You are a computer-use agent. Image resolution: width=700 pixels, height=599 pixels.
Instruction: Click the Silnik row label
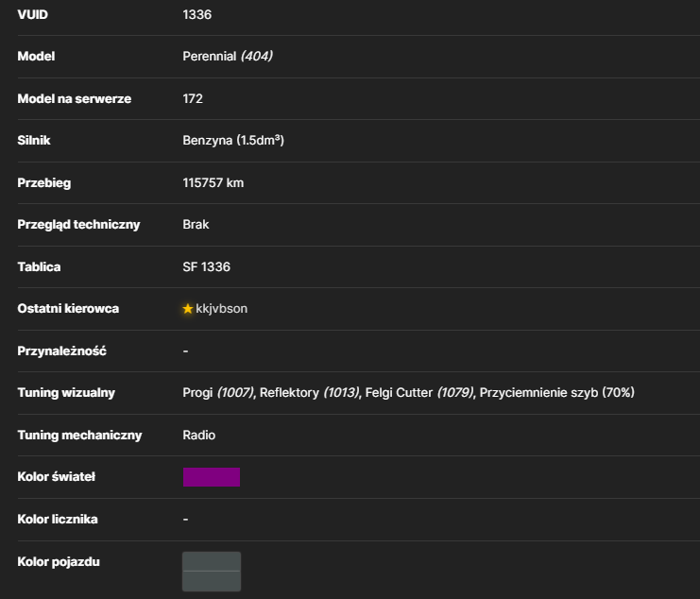point(34,141)
